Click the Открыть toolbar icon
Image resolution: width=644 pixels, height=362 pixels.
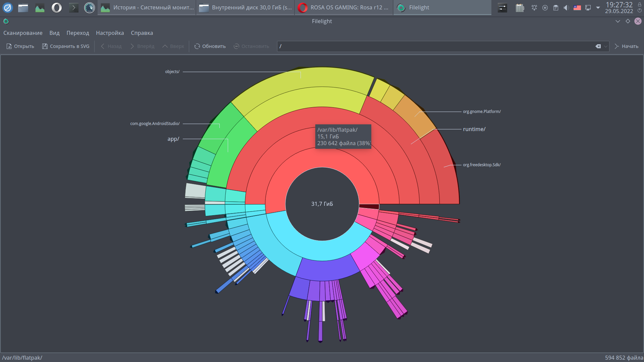pos(20,46)
